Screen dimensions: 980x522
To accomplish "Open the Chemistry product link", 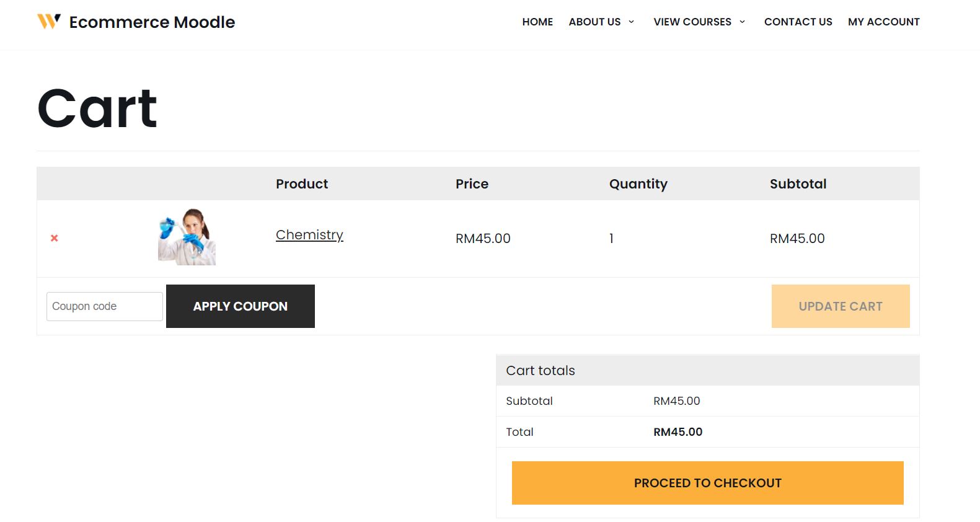I will [x=309, y=235].
